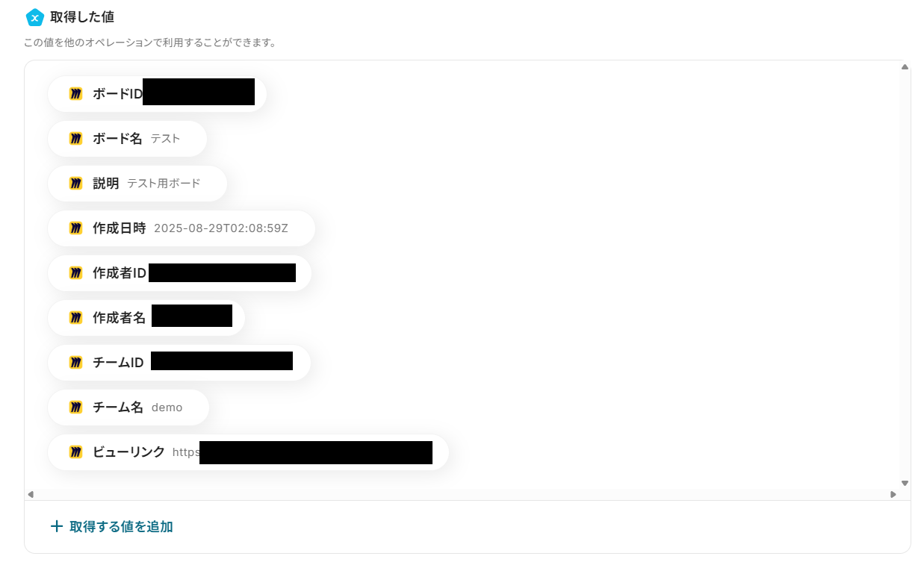Click the Miro icon beside 説明
This screenshot has height=565, width=924.
[75, 184]
